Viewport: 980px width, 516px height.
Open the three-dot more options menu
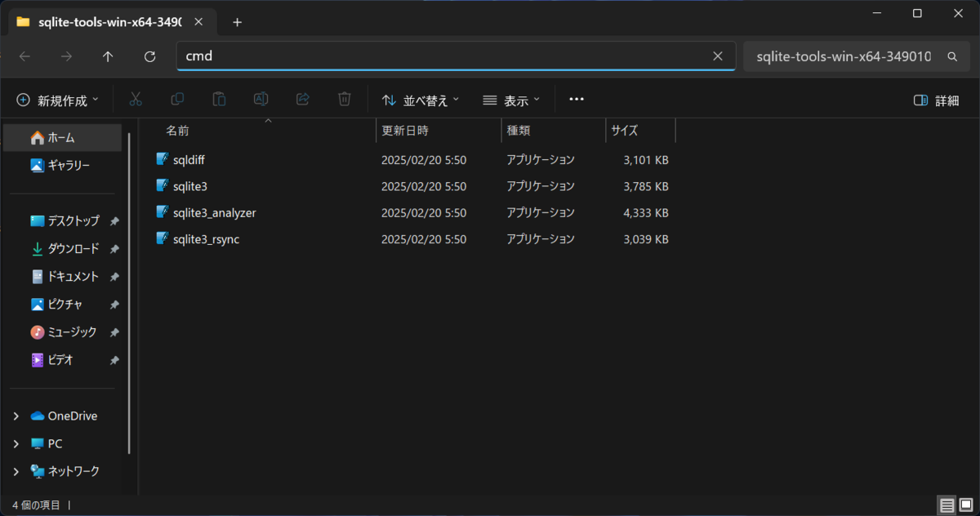click(577, 100)
